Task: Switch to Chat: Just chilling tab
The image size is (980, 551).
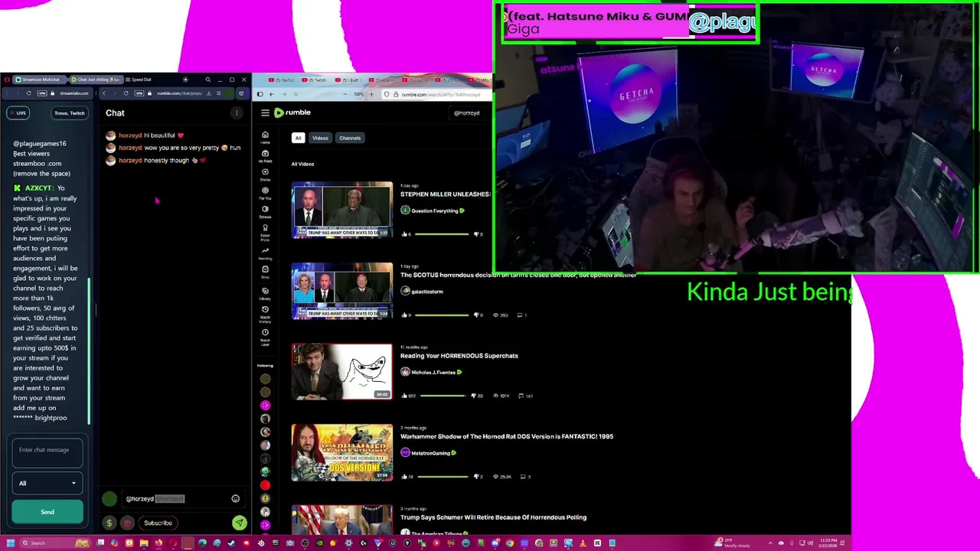Action: pyautogui.click(x=95, y=80)
